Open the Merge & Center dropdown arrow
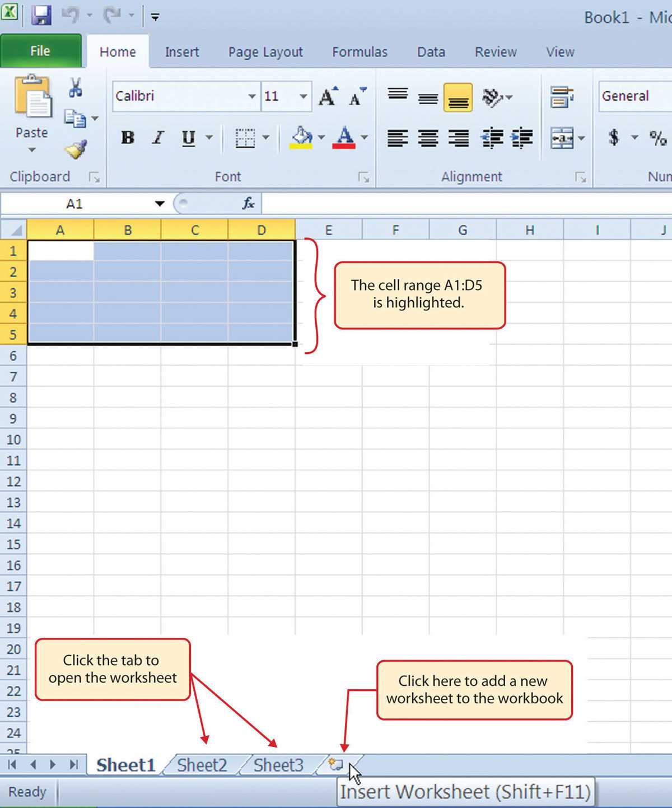The height and width of the screenshot is (808, 672). pos(582,138)
